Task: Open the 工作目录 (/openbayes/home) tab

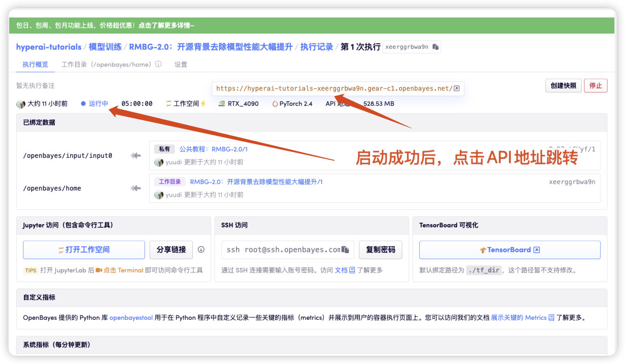Action: point(106,64)
